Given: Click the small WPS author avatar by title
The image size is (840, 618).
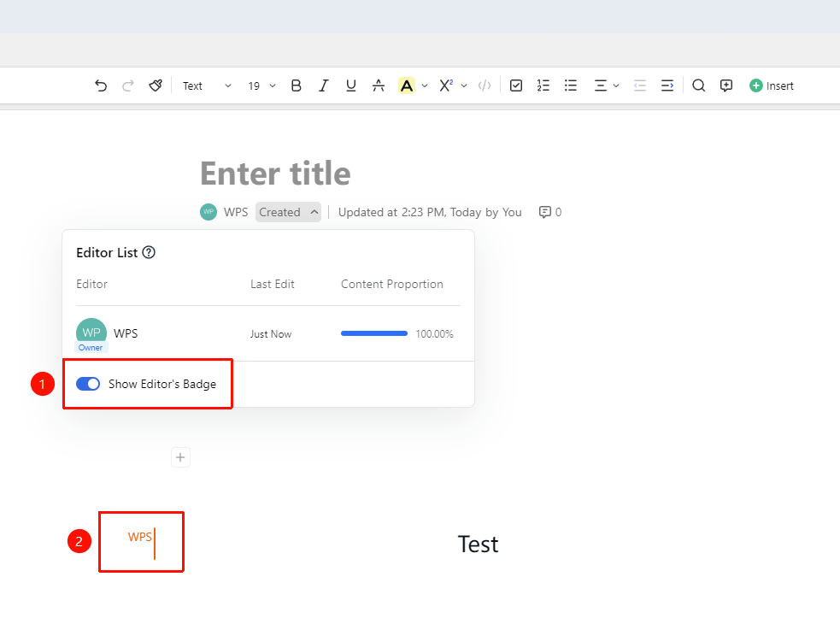Looking at the screenshot, I should pyautogui.click(x=209, y=212).
